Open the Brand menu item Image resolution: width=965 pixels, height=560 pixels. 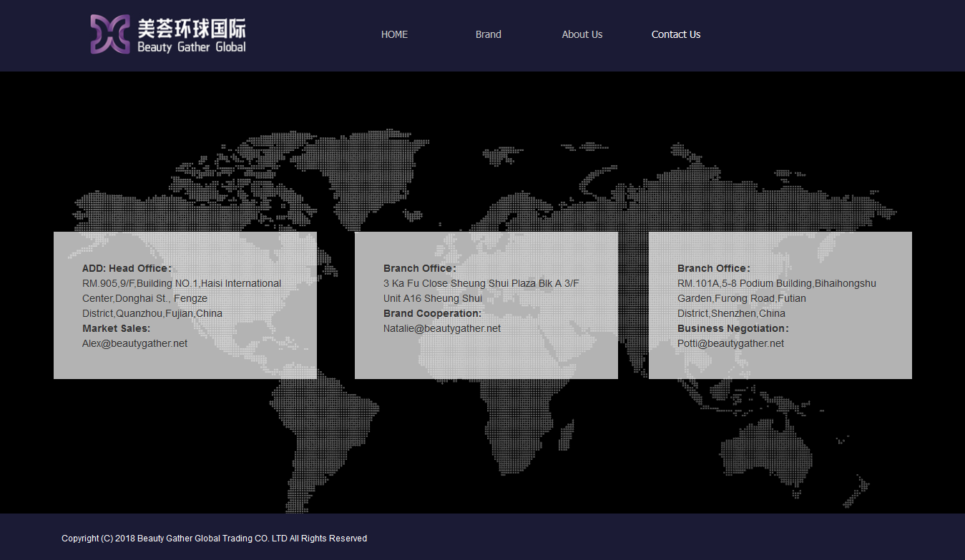[488, 34]
